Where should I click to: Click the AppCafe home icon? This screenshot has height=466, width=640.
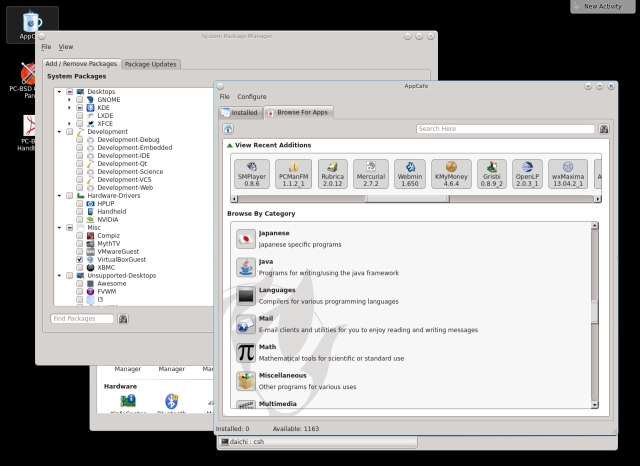(228, 129)
